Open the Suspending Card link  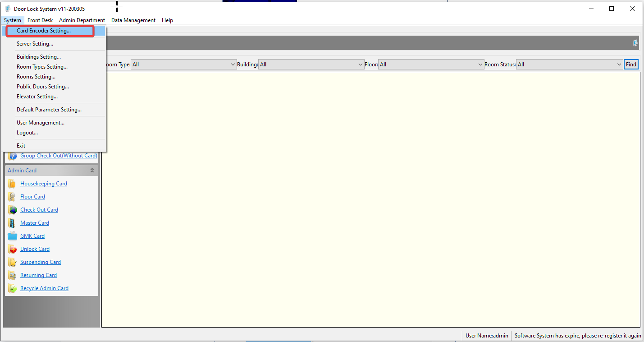pos(41,262)
